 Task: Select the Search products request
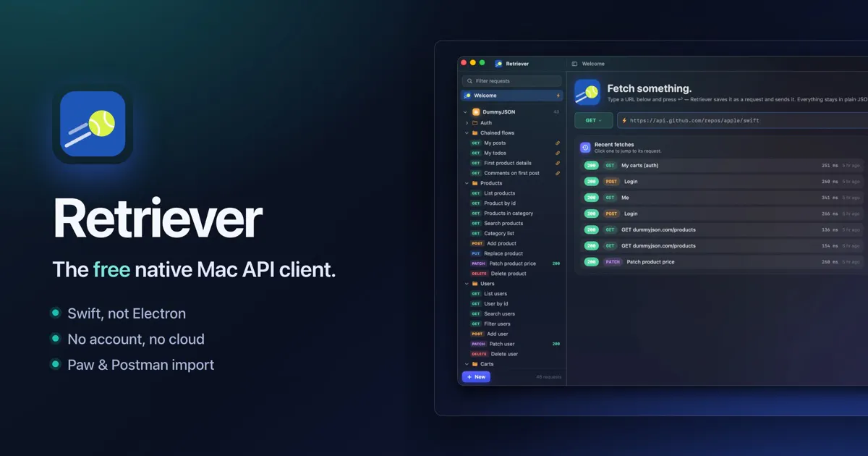511,224
